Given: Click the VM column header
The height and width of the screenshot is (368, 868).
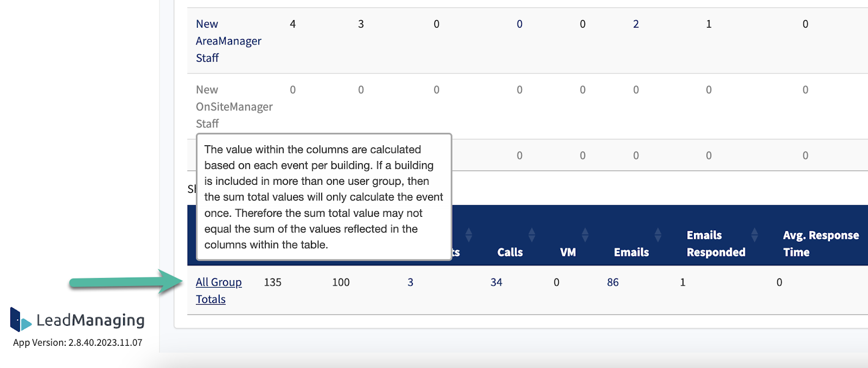Looking at the screenshot, I should tap(568, 252).
